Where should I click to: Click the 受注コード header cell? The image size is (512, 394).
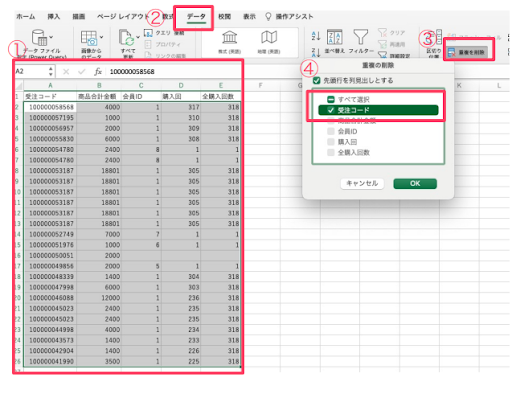pos(50,96)
